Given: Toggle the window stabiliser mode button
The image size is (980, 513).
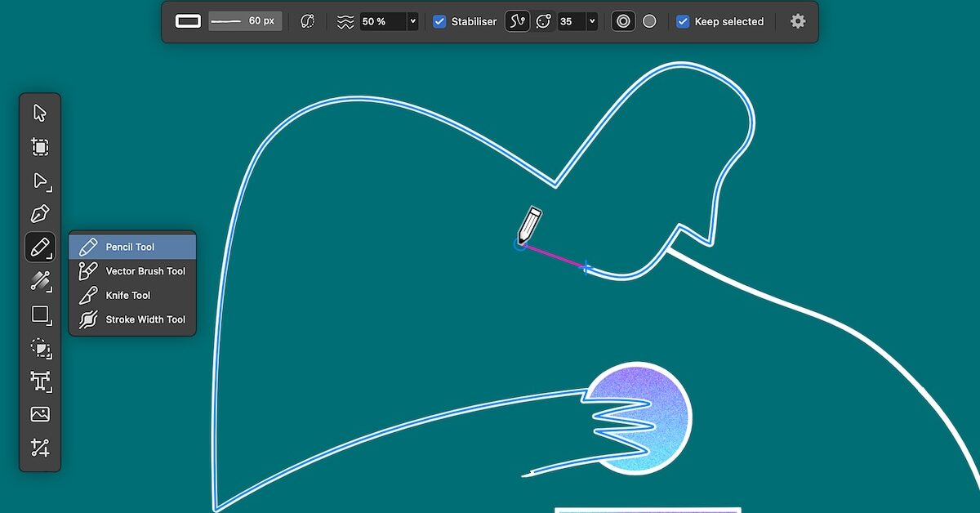Looking at the screenshot, I should (x=543, y=21).
